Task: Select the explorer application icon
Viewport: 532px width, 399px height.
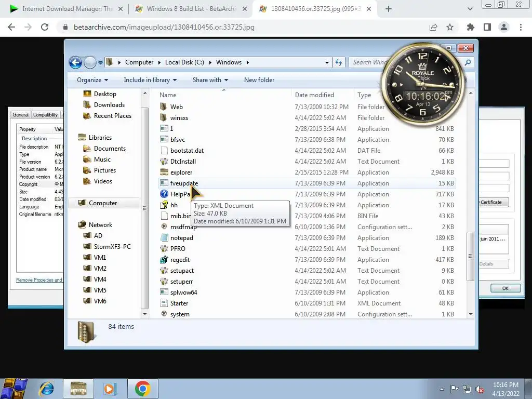Action: point(164,172)
